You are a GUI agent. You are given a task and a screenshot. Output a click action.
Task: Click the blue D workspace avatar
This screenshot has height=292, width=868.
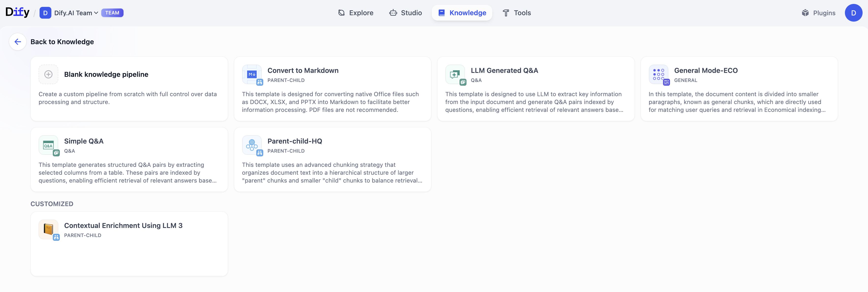45,13
